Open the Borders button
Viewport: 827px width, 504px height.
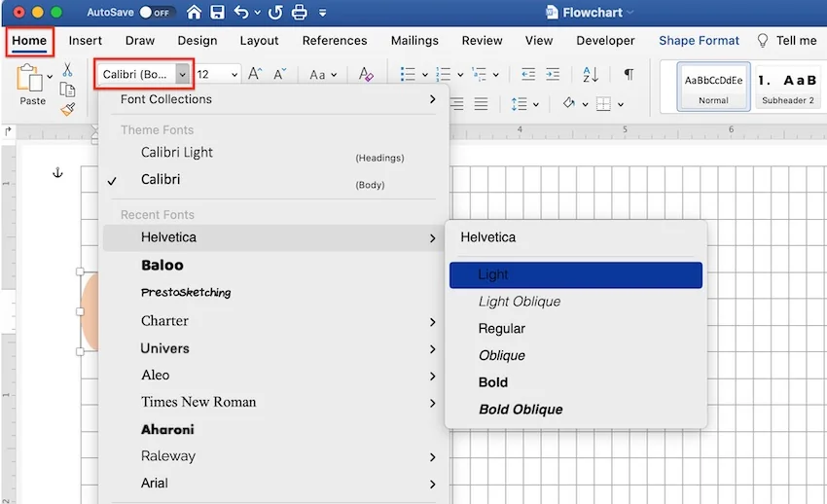(603, 104)
